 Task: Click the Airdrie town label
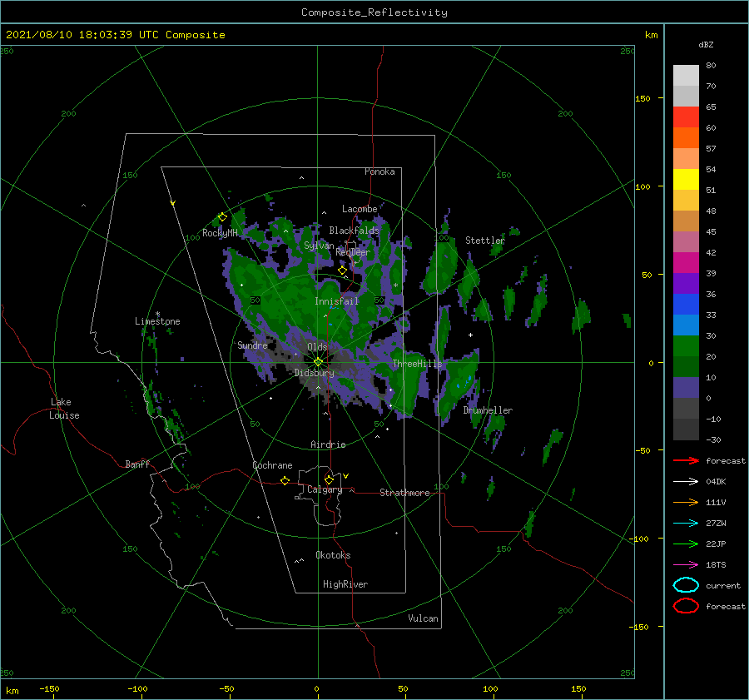click(328, 444)
